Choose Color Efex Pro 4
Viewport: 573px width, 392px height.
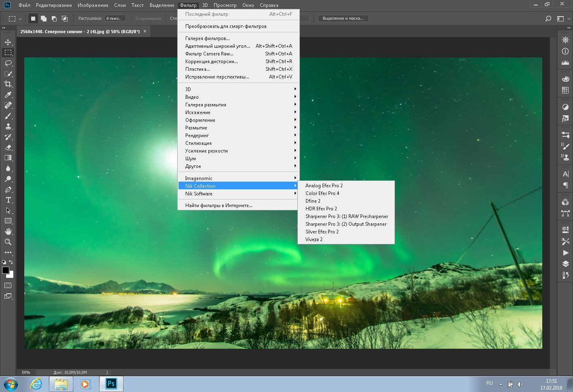[346, 193]
